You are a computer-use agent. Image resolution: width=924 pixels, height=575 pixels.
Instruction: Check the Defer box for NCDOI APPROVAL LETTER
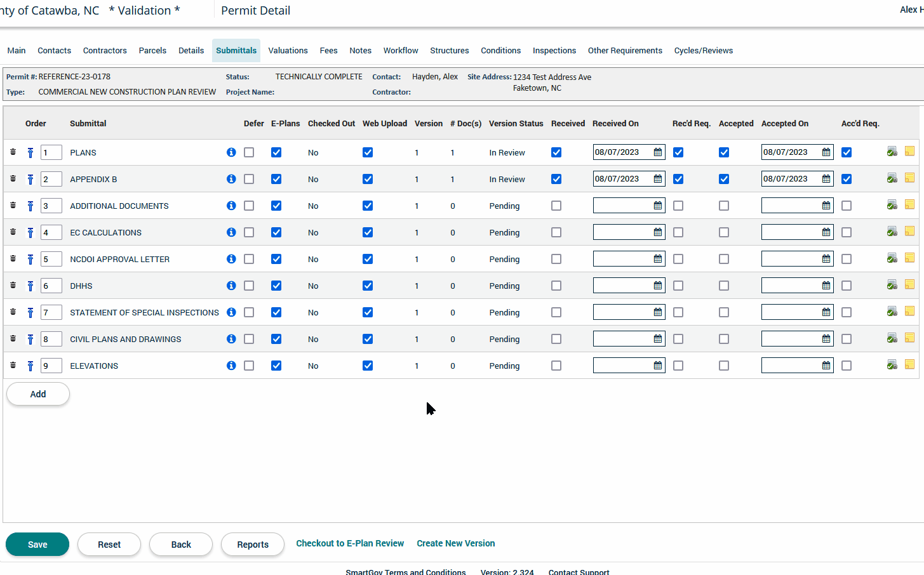pos(249,259)
